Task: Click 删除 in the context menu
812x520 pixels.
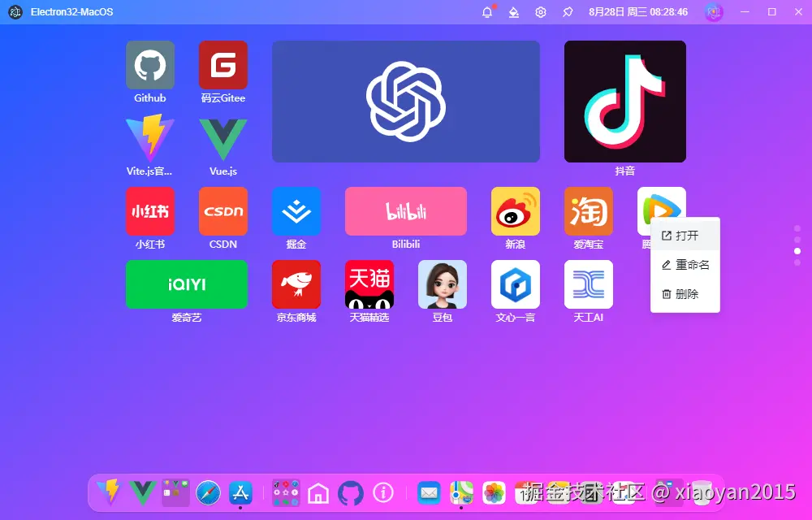Action: 685,294
